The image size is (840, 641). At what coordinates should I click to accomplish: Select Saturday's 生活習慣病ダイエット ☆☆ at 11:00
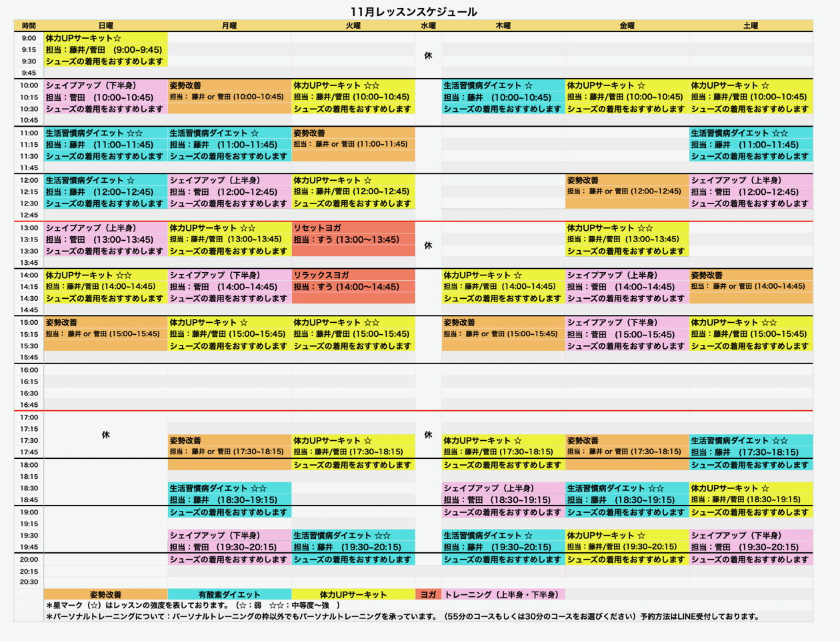pyautogui.click(x=751, y=133)
